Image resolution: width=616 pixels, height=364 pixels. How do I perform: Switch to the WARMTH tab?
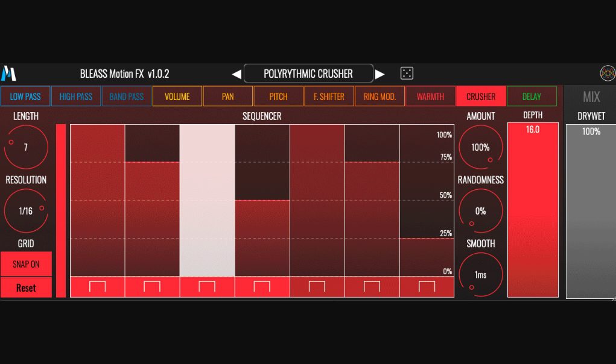[430, 96]
